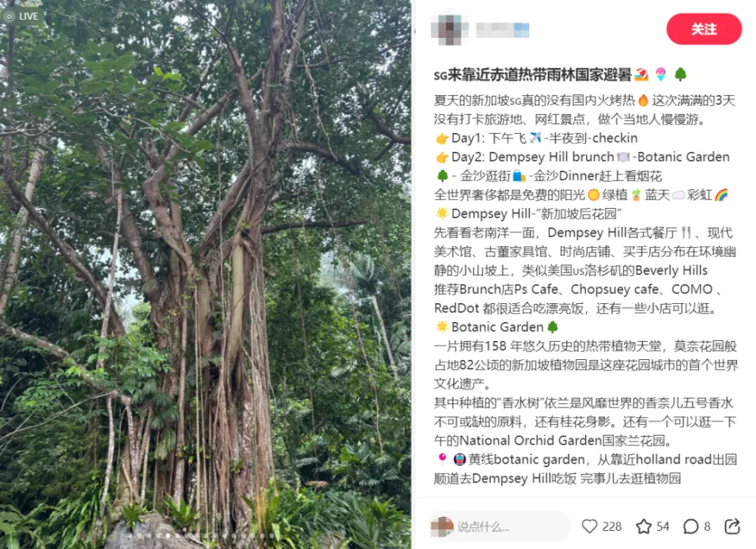Click the blurred author username

[x=503, y=30]
